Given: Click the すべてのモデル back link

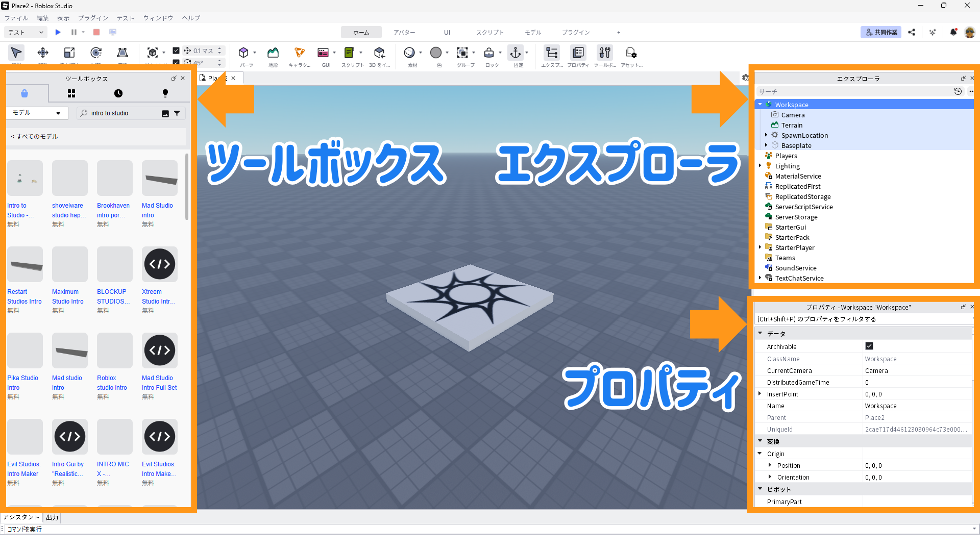Looking at the screenshot, I should (35, 136).
